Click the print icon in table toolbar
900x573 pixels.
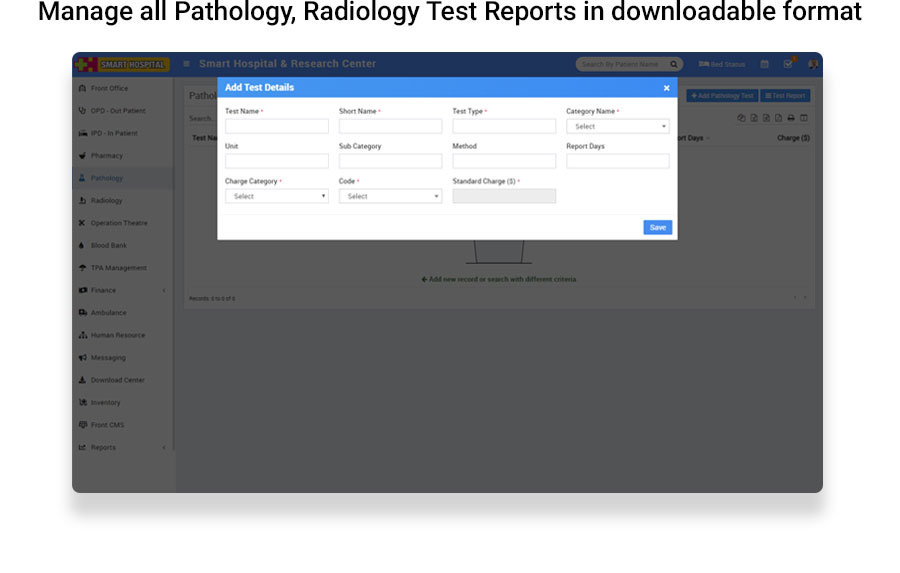click(x=791, y=118)
